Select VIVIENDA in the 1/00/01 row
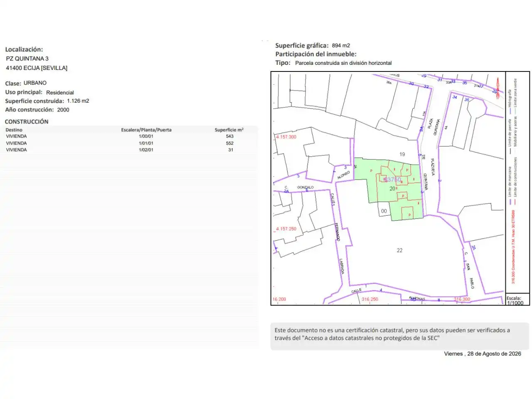Screen dimensions: 532x399 pyautogui.click(x=16, y=136)
